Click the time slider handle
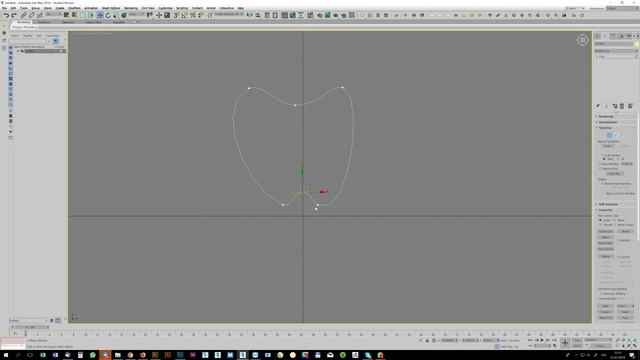Viewport: 640px width, 360px height. [x=29, y=327]
